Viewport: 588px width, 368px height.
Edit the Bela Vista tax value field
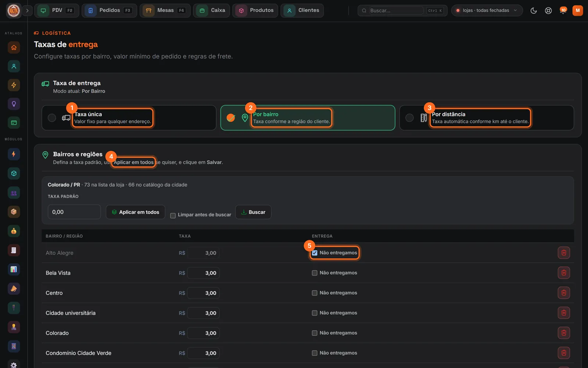(203, 273)
